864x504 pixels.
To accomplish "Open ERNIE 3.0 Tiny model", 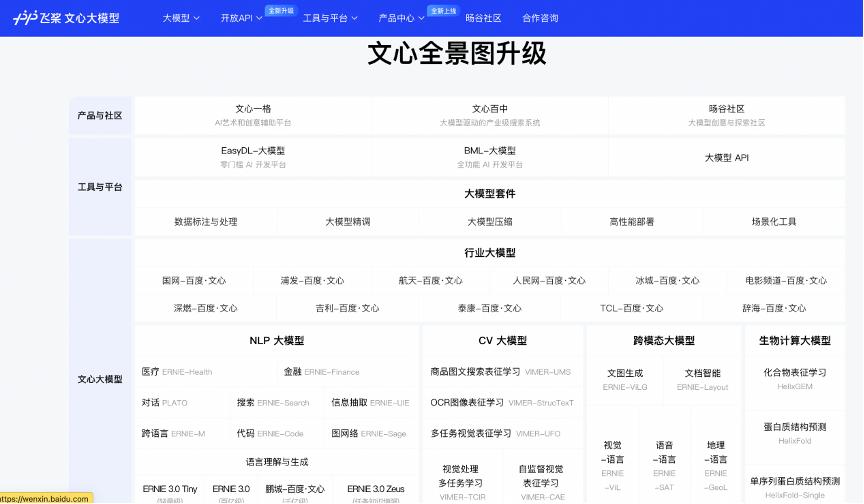I will click(x=170, y=491).
